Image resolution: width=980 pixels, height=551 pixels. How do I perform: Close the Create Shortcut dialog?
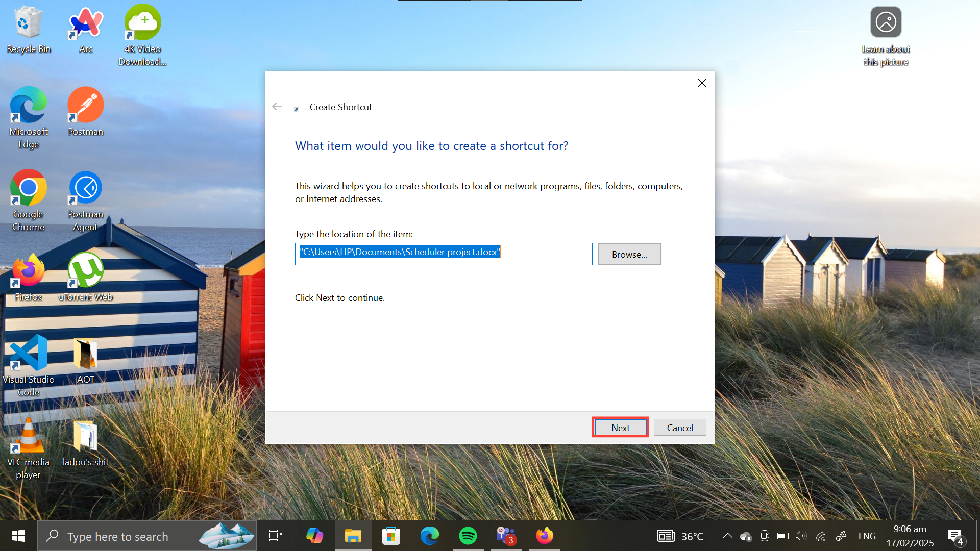702,83
